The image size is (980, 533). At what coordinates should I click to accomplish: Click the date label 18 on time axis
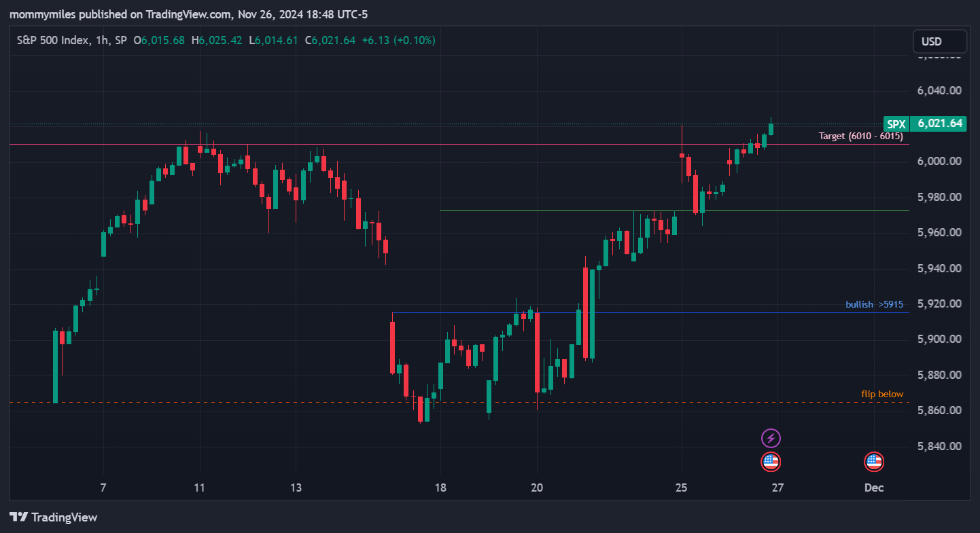[x=440, y=488]
